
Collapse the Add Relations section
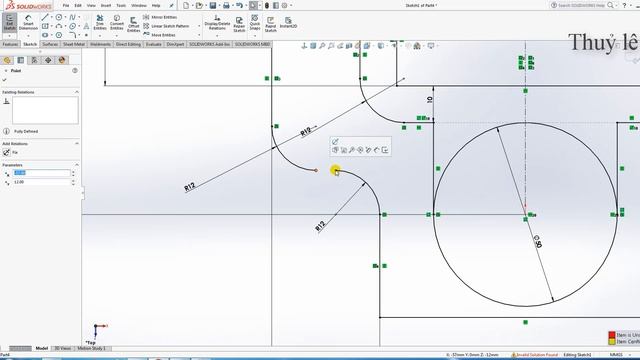tap(77, 144)
